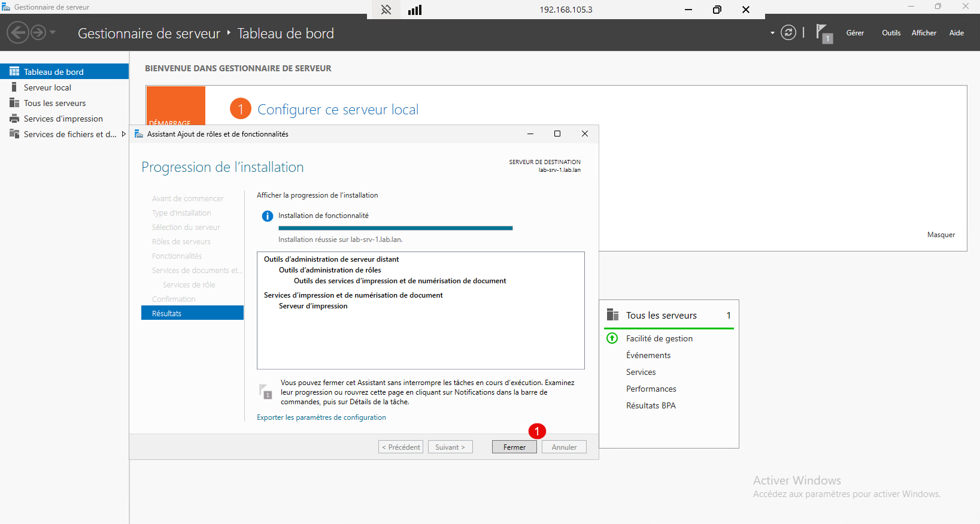Open the dropdown arrow beside refresh
Image resolution: width=980 pixels, height=524 pixels.
tap(772, 33)
